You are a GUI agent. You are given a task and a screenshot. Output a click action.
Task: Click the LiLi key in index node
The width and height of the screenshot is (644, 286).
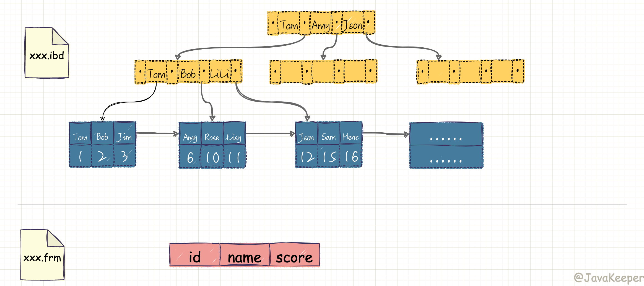pyautogui.click(x=220, y=73)
